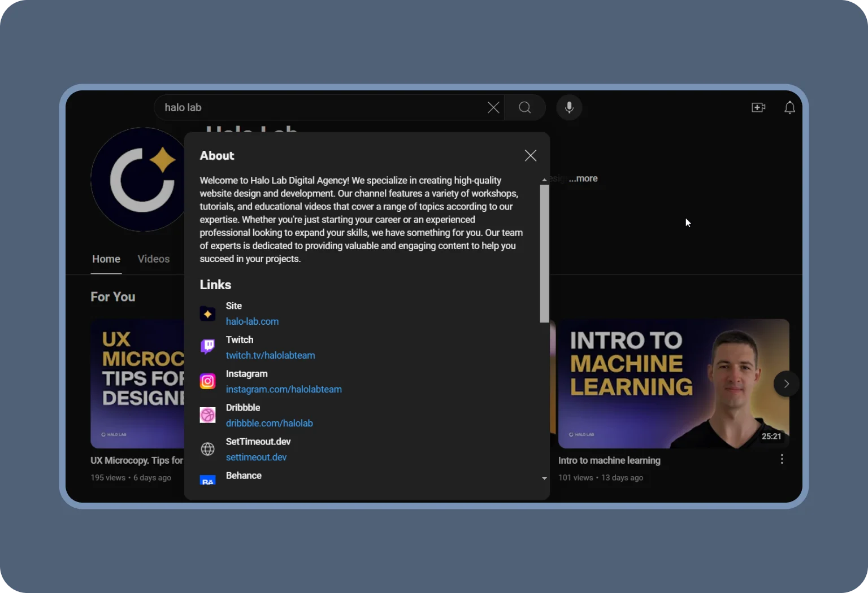Click the About dialog heading
This screenshot has height=593, width=868.
tap(217, 156)
